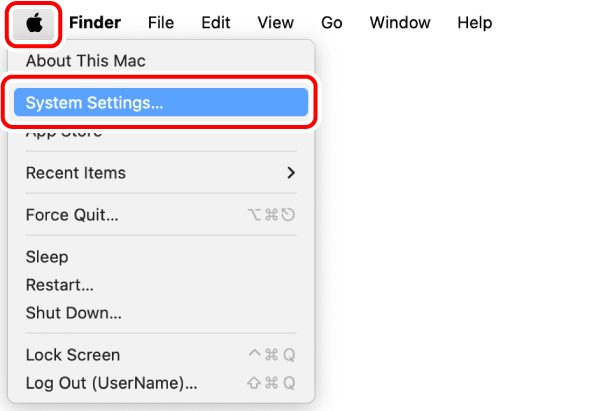Put the Mac to Sleep
The image size is (600, 411).
coord(47,257)
